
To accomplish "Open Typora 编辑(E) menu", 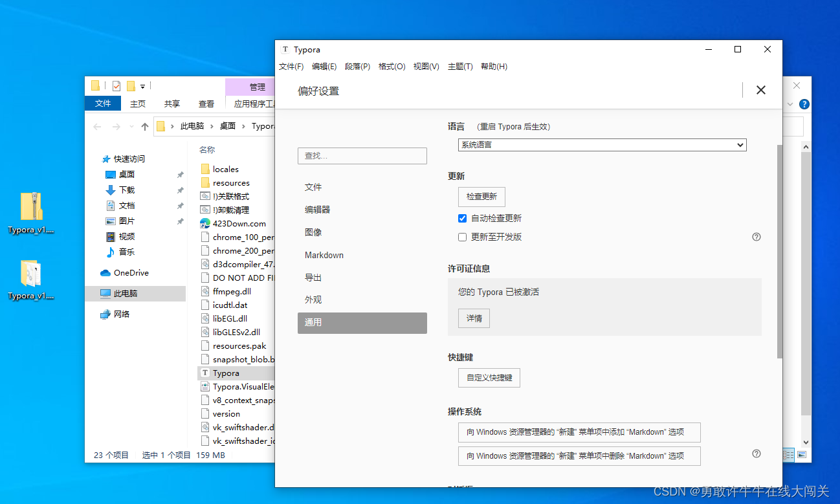I will coord(324,67).
